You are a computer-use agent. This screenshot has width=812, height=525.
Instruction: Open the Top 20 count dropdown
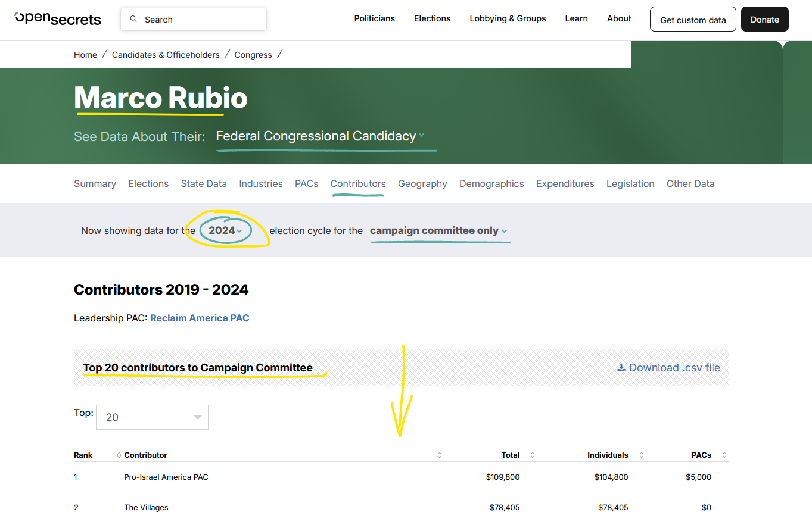[152, 417]
